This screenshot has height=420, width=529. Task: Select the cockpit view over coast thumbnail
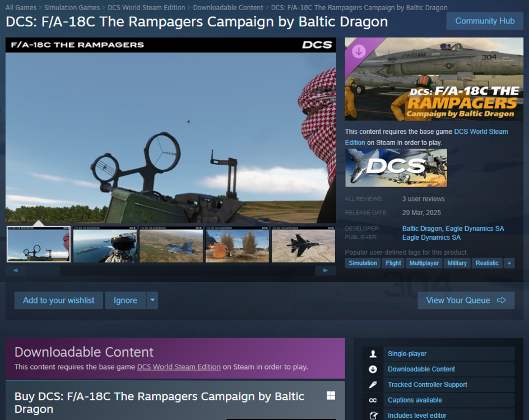(x=105, y=244)
